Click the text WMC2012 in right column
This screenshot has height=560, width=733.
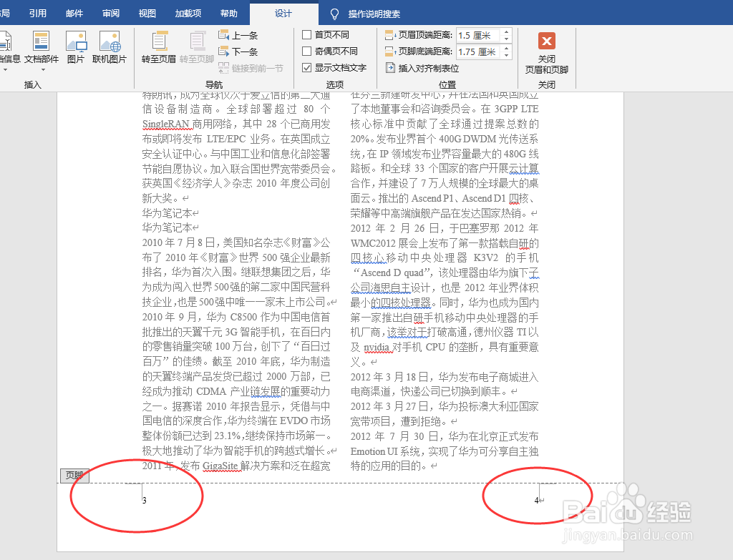373,243
